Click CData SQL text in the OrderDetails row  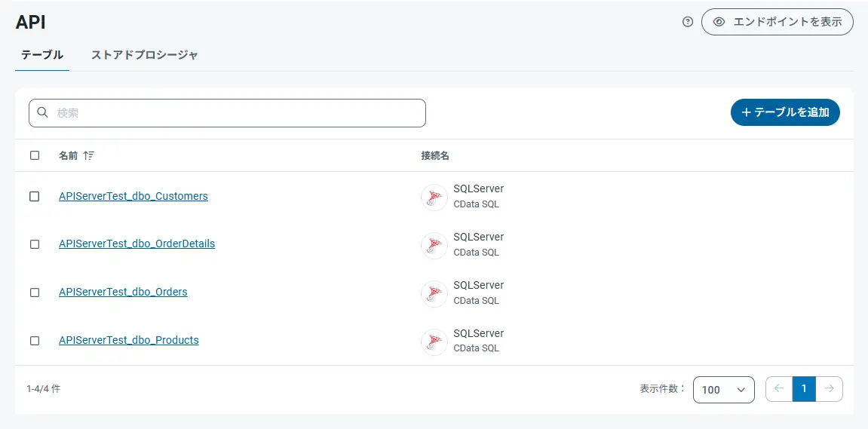click(x=476, y=253)
